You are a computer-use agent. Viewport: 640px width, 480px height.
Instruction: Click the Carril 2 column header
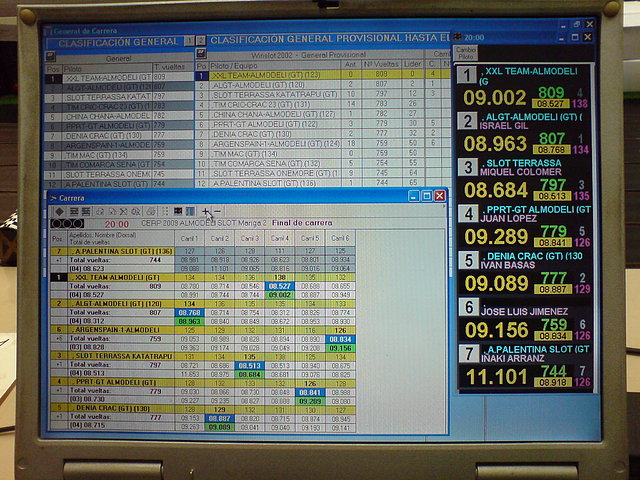[220, 238]
